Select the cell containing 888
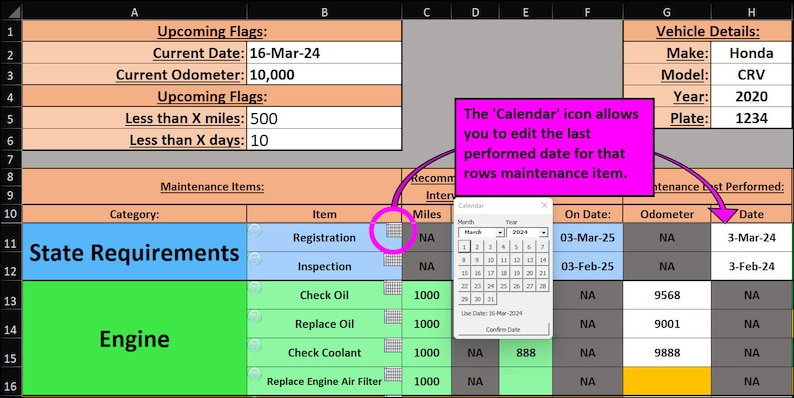The height and width of the screenshot is (398, 794). click(x=526, y=352)
